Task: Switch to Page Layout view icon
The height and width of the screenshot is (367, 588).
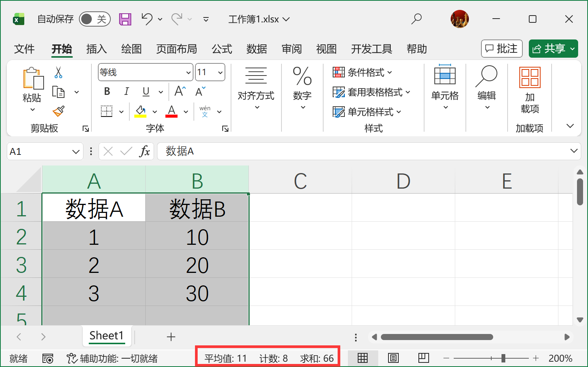Action: click(393, 358)
